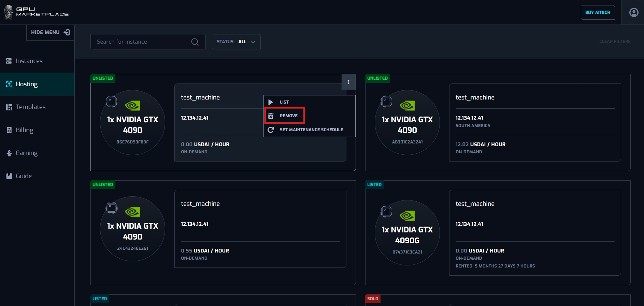Go to the Templates section

pos(30,107)
